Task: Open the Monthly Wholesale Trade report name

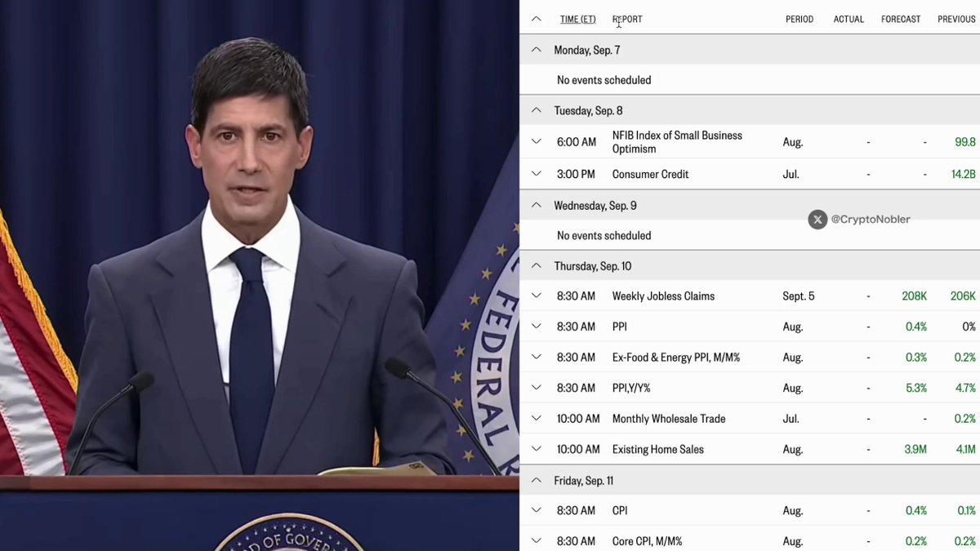Action: coord(669,419)
